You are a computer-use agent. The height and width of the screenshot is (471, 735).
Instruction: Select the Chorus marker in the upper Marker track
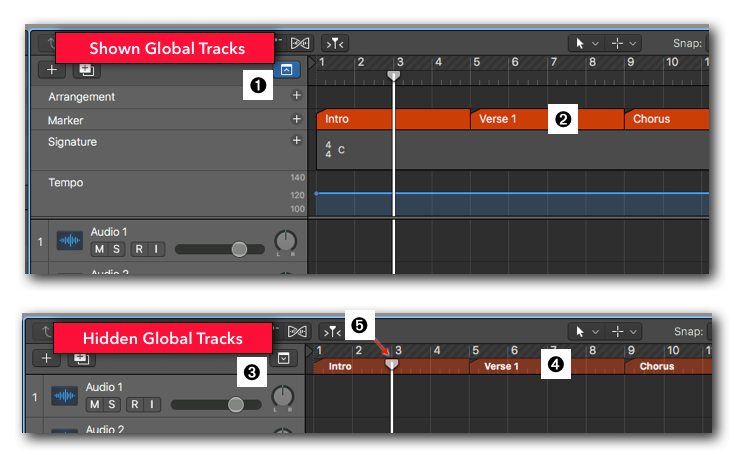(x=665, y=119)
